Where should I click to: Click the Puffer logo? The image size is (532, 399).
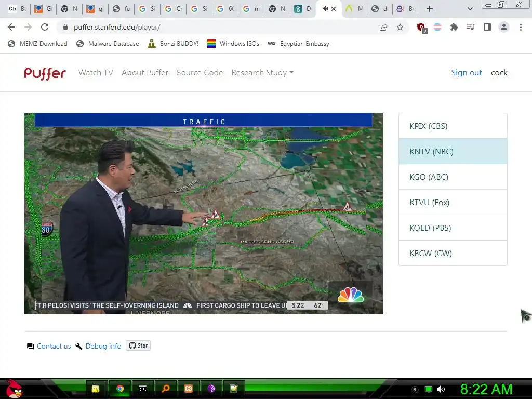tap(45, 73)
